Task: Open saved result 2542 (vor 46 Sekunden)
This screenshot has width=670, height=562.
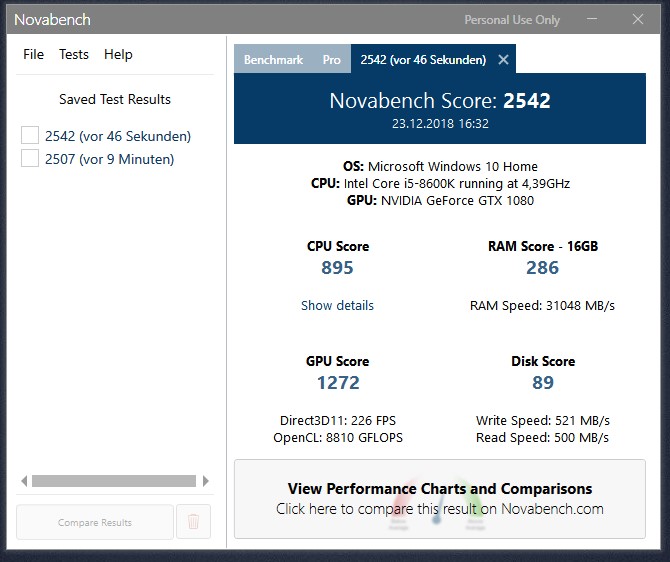Action: (118, 136)
